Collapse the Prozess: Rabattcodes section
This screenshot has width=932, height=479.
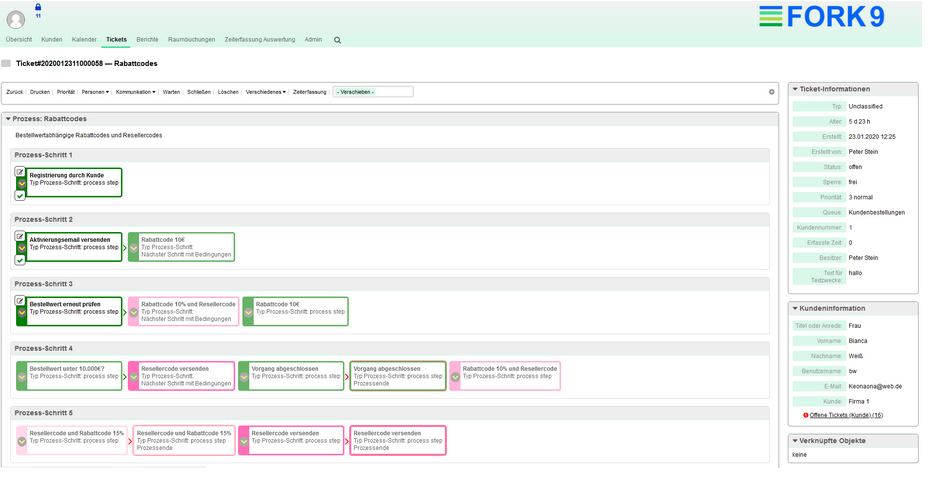click(8, 119)
